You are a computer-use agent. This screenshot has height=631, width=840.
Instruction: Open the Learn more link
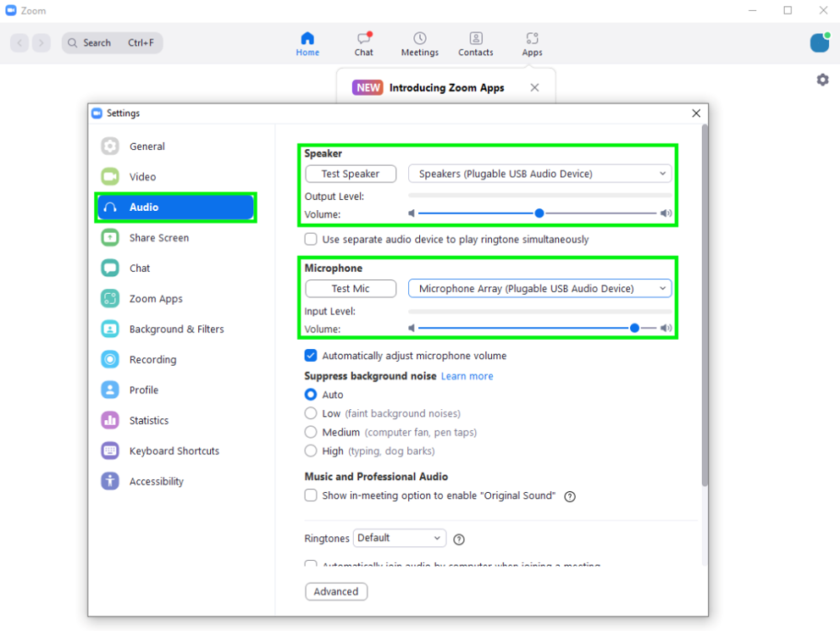467,375
